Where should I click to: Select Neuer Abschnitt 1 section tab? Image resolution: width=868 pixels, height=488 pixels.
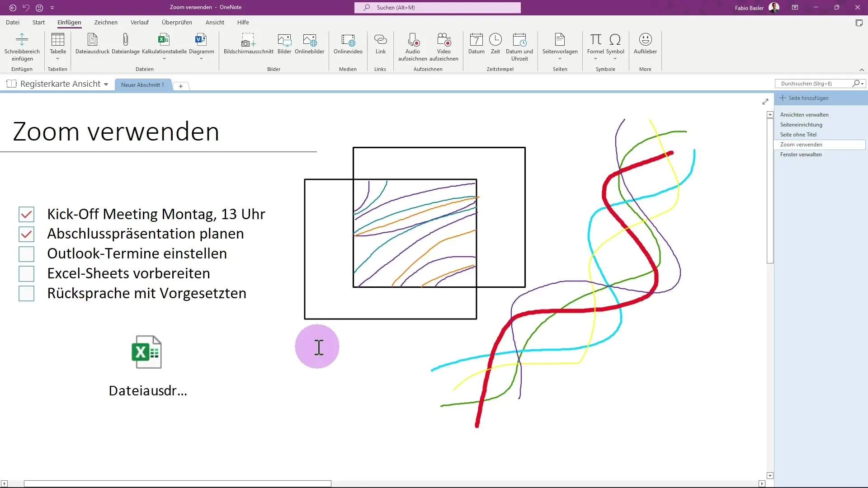click(x=142, y=85)
